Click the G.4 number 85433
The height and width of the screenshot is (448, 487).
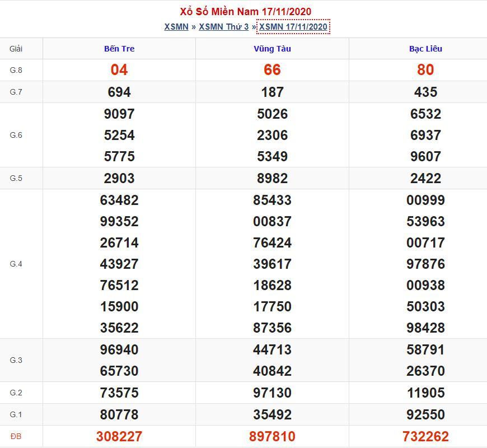[273, 200]
